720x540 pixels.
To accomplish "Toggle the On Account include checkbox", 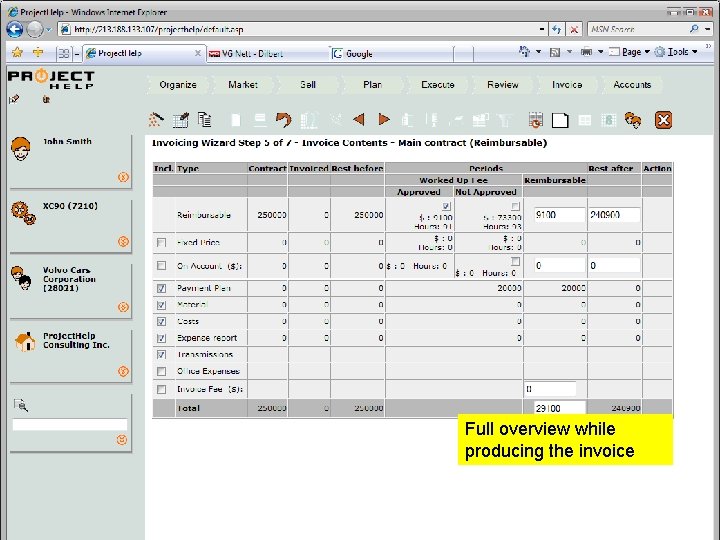I will click(x=161, y=265).
